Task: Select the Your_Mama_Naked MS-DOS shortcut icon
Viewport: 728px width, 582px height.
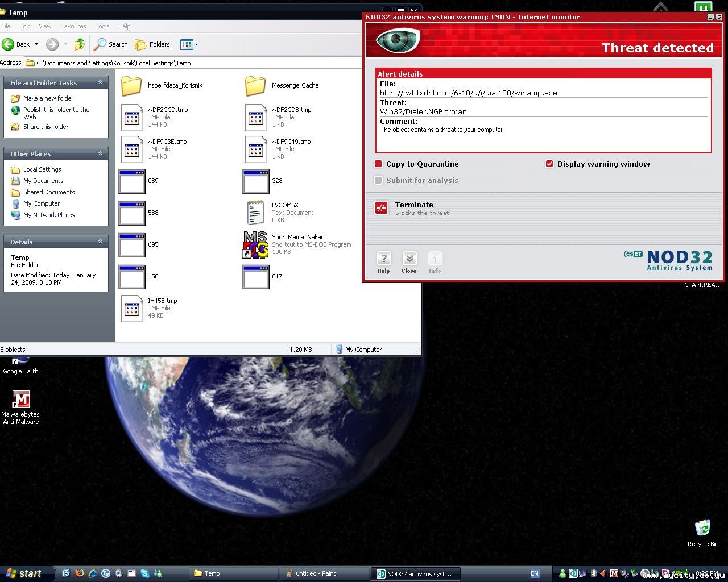Action: pos(255,244)
